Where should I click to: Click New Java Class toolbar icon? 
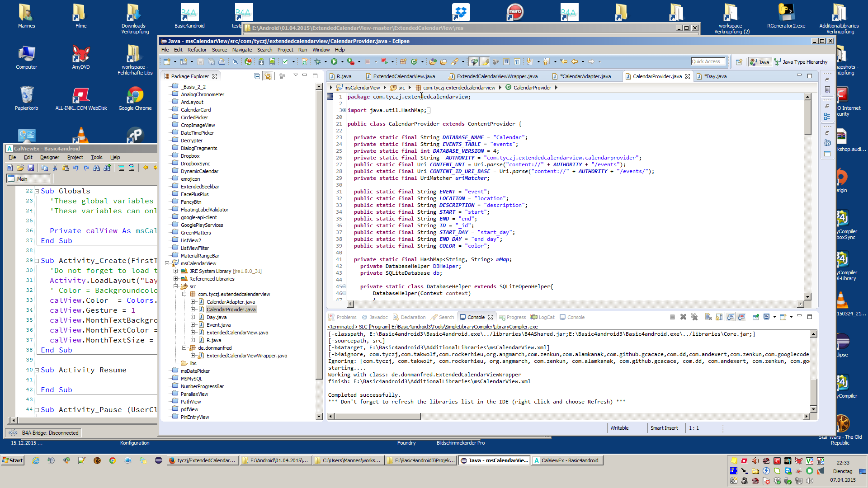414,62
